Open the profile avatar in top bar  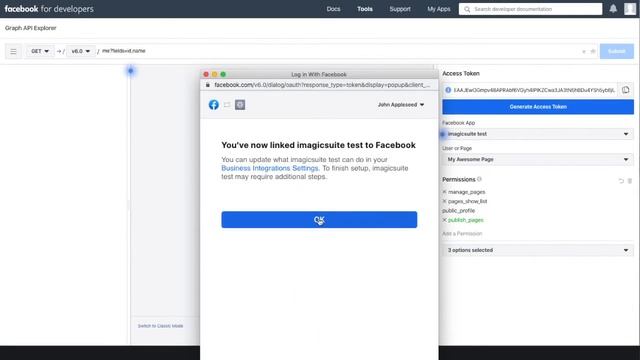click(x=630, y=9)
